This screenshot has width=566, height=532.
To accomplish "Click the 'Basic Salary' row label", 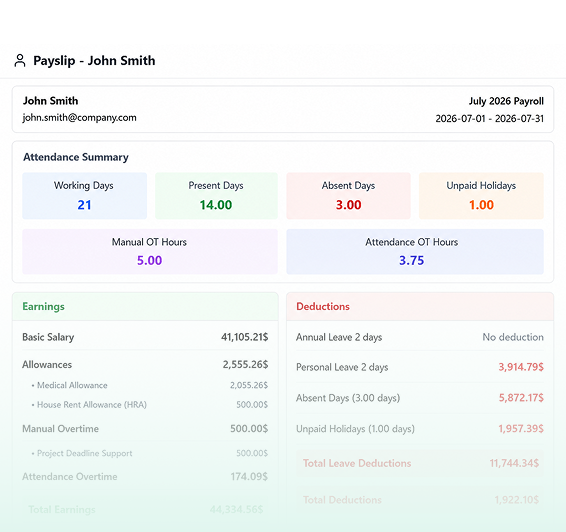I will click(48, 337).
